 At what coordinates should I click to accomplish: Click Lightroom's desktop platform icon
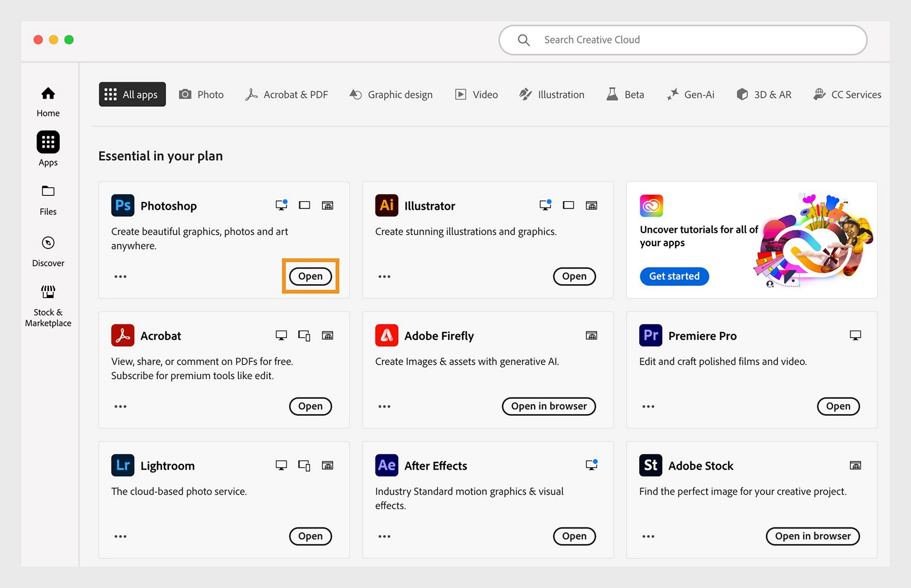point(281,465)
